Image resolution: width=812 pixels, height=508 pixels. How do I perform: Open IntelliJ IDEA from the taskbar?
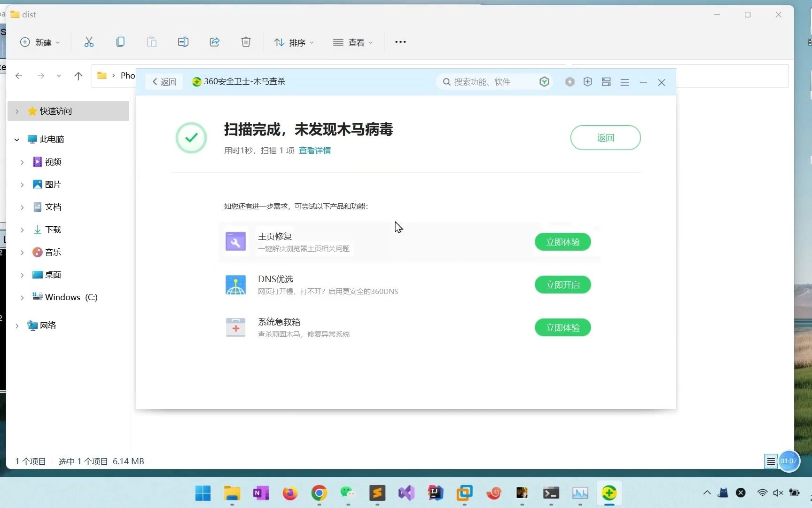click(x=435, y=493)
